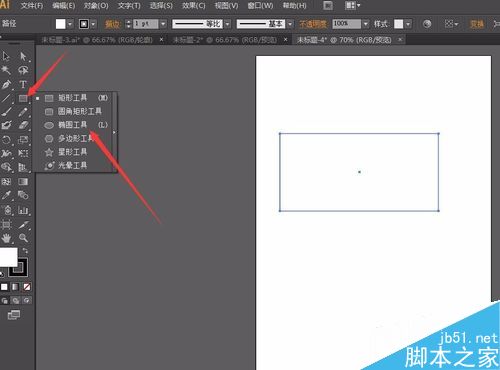The height and width of the screenshot is (370, 500).
Task: Click the white Fill swatch in toolbox
Action: click(x=8, y=257)
